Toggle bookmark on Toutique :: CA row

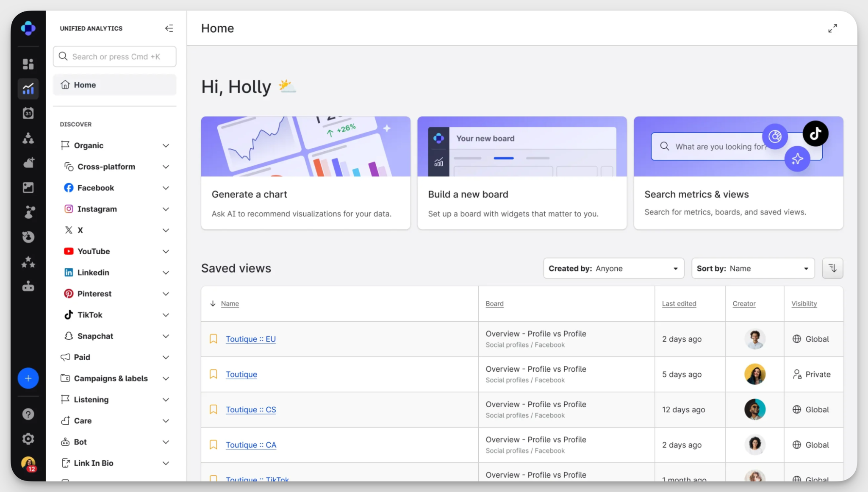(214, 445)
